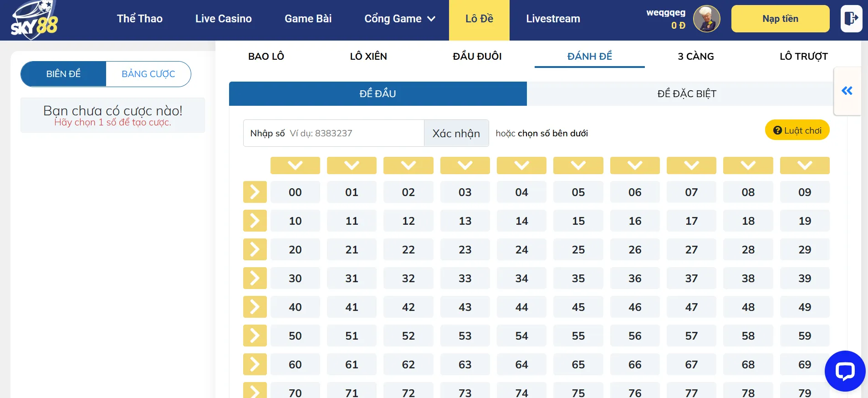
Task: Select entire row starting with 50
Action: [x=255, y=336]
